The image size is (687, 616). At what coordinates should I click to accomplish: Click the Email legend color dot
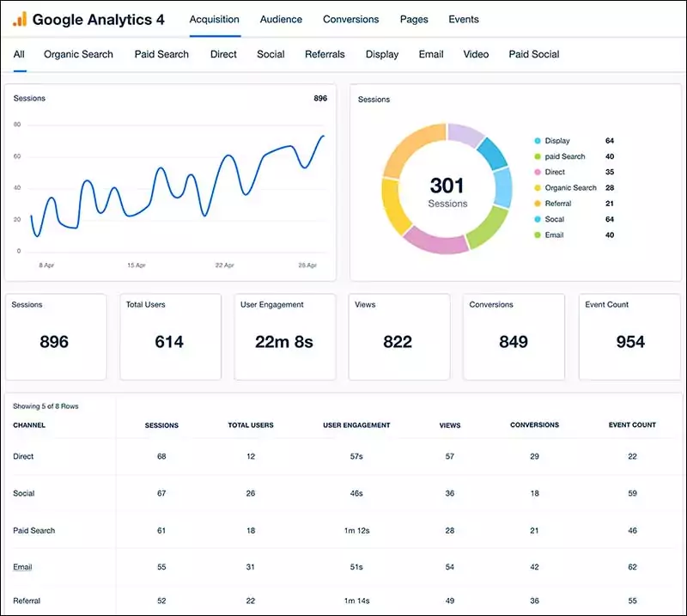538,235
